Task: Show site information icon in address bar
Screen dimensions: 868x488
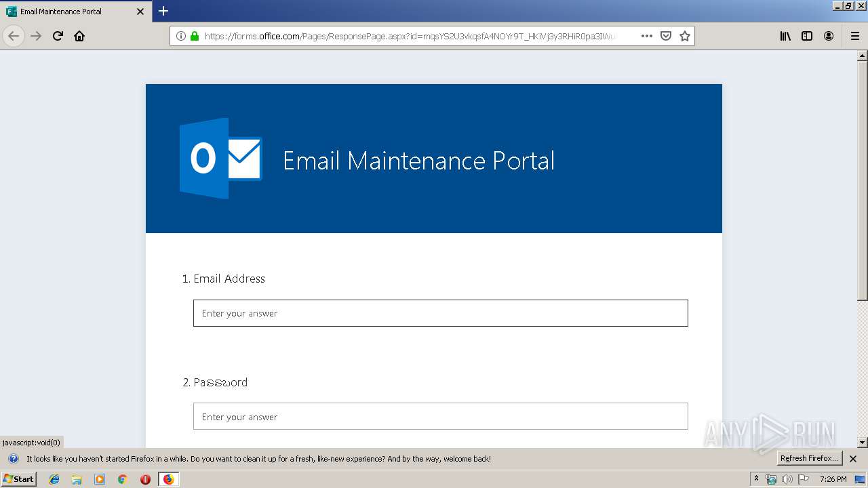Action: coord(180,36)
